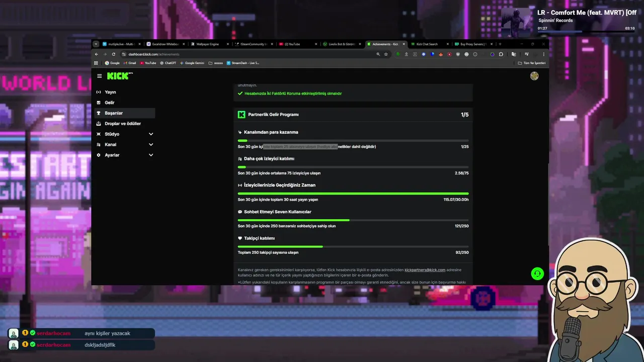644x362 pixels.
Task: Click the two-factor protection green notice
Action: click(x=290, y=94)
